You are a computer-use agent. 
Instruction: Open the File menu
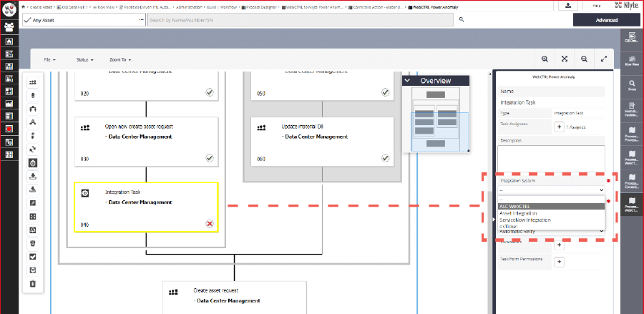pos(49,60)
